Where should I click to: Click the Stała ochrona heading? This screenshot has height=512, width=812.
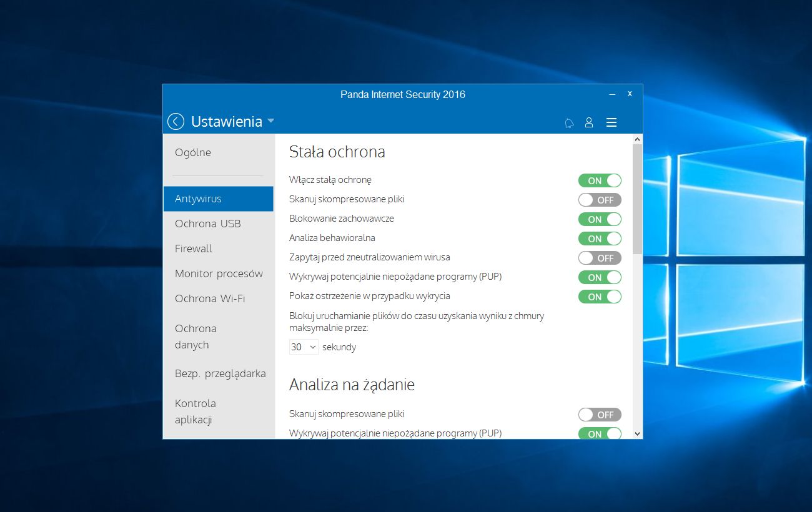click(337, 152)
